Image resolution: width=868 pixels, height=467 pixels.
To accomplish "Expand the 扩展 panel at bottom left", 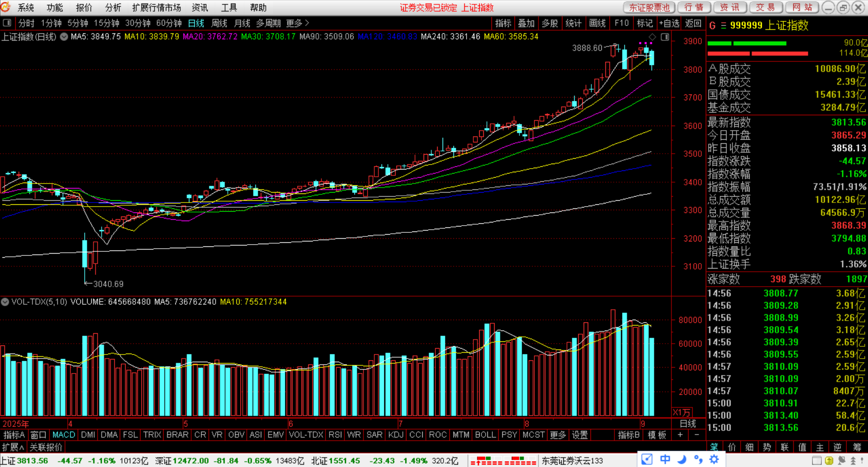I will click(13, 448).
